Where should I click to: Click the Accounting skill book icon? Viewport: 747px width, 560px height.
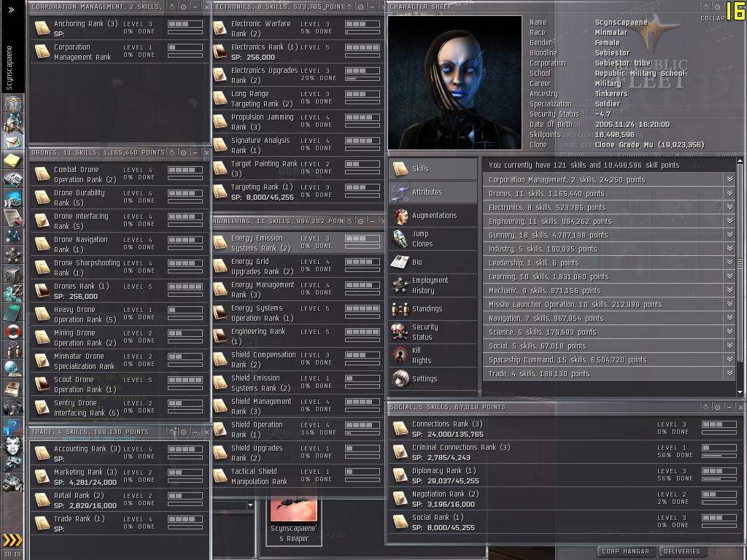42,454
